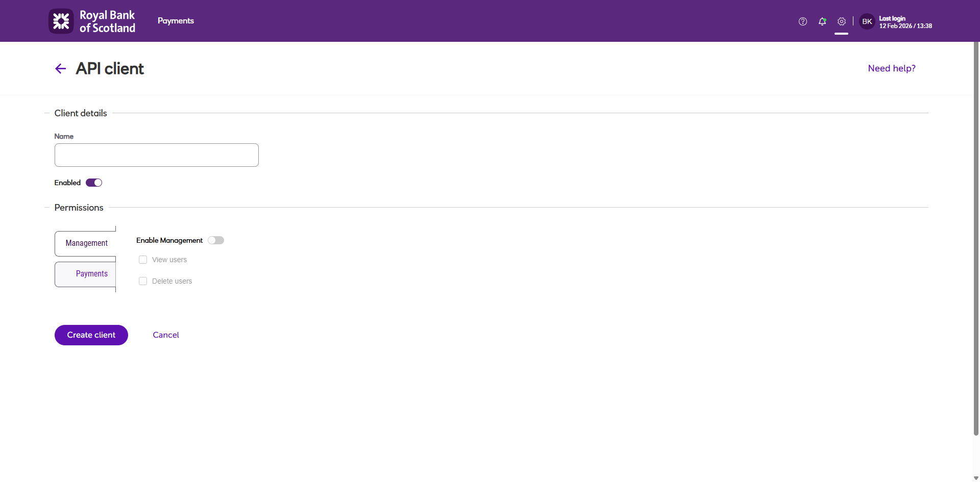Click Cancel next to Create client
The image size is (980, 482).
[x=166, y=335]
